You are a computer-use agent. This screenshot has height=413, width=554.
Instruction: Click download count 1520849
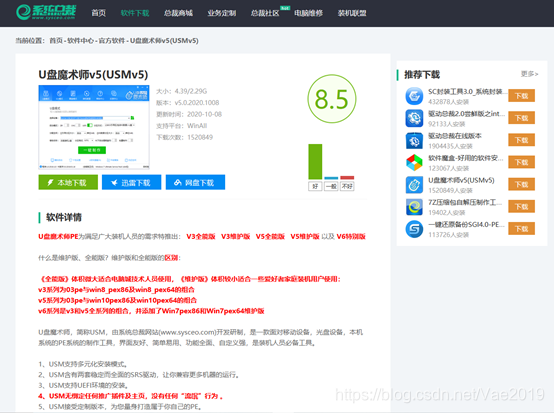(x=200, y=137)
